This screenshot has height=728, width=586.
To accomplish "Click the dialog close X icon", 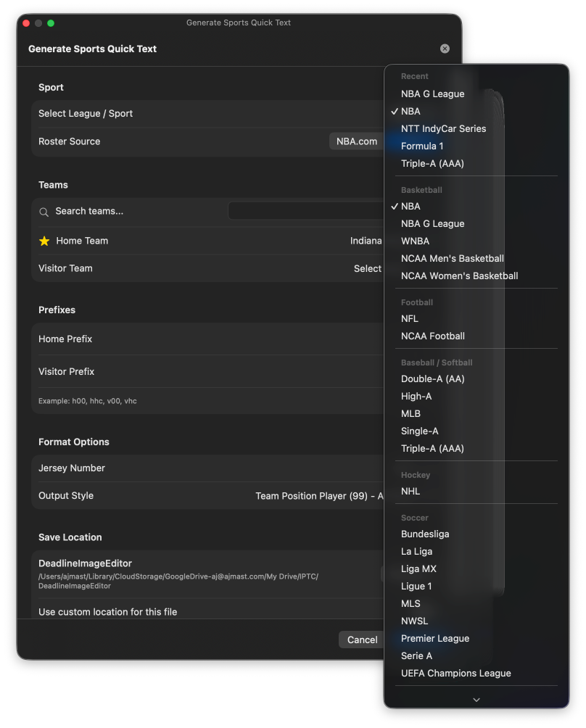I will 445,49.
